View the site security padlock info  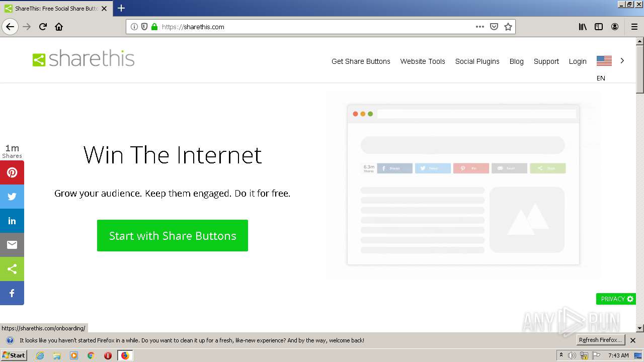[154, 27]
